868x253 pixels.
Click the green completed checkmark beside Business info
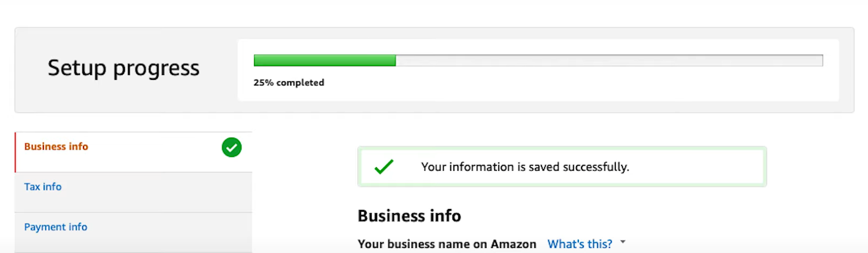click(232, 147)
